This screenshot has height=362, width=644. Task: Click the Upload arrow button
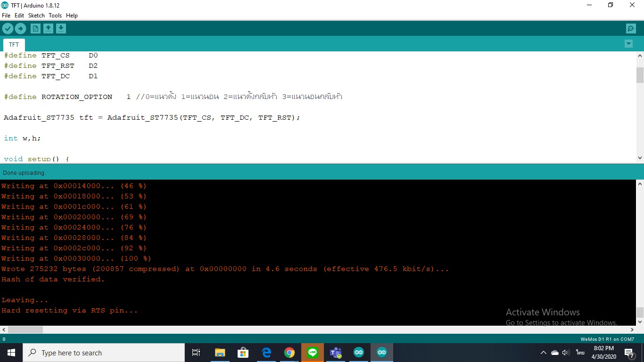coord(20,29)
